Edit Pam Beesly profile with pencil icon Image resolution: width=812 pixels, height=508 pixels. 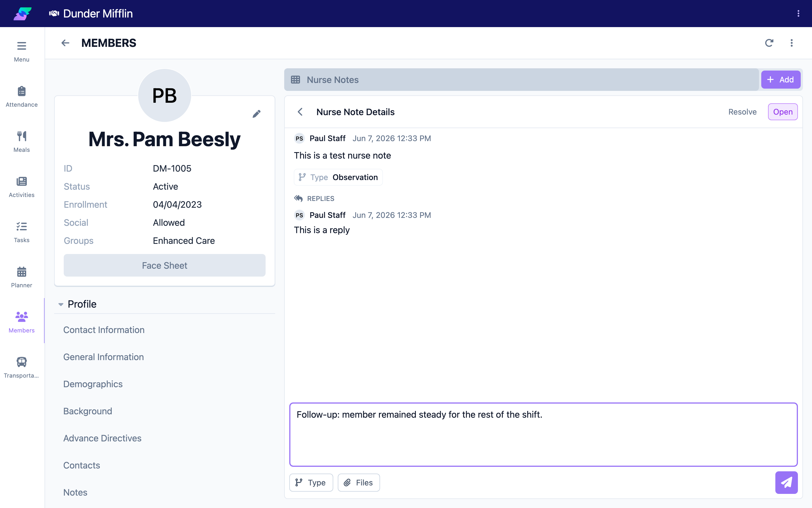pos(256,114)
